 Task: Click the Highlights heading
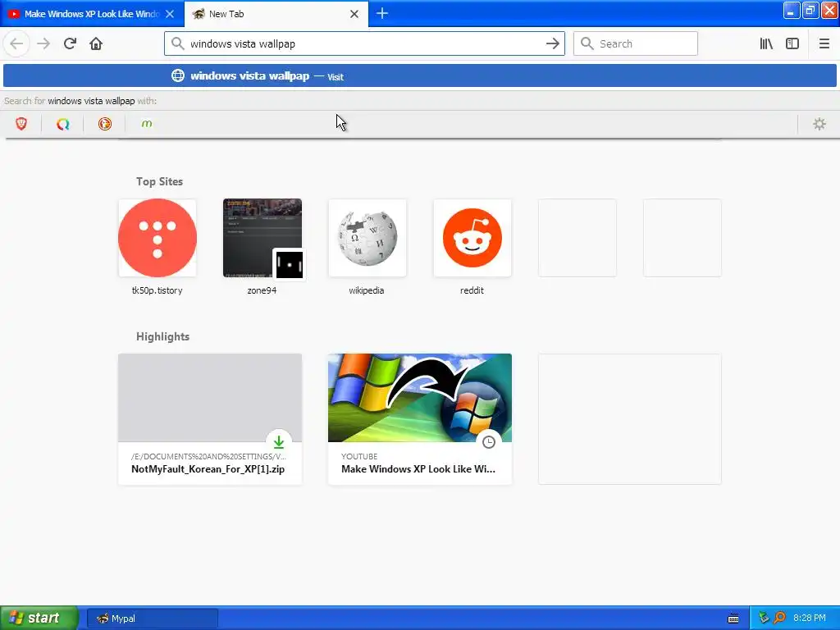(x=163, y=336)
